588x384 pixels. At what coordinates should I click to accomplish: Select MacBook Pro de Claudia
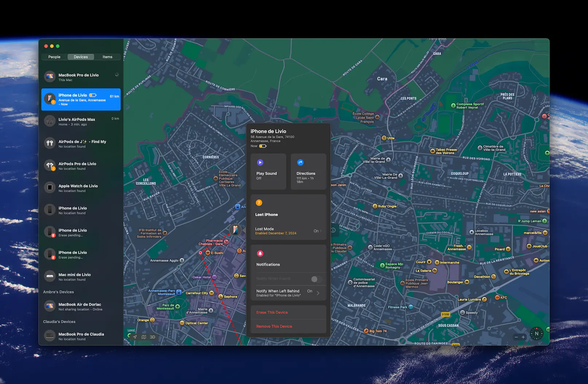81,336
